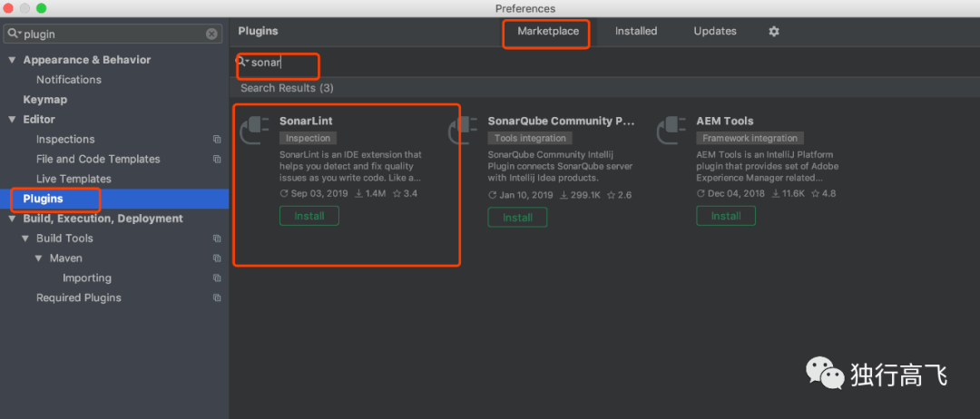
Task: Select Notifications in the settings tree
Action: [x=69, y=80]
